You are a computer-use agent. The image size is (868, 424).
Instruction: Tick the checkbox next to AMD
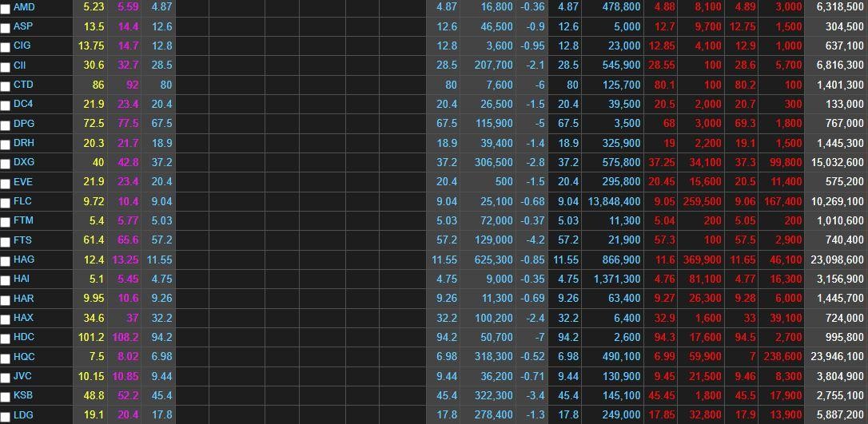click(6, 9)
